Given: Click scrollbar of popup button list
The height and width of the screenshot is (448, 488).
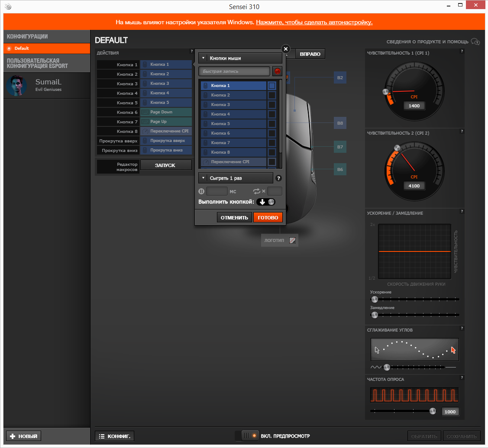Looking at the screenshot, I should point(280,117).
